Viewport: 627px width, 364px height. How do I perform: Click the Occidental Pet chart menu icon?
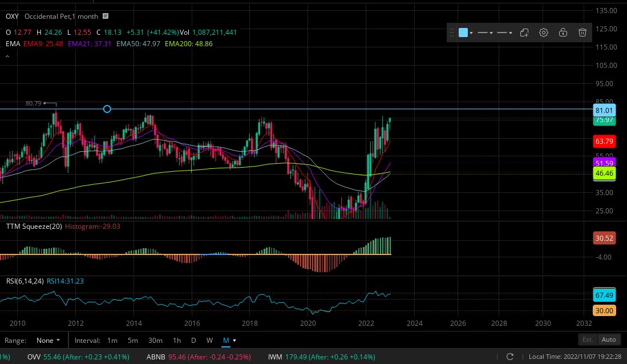[x=106, y=16]
